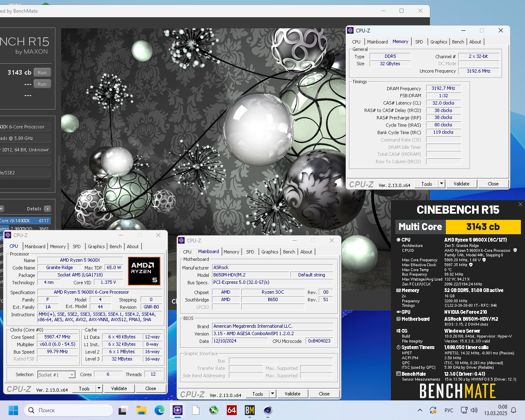Open Bench tab in the CPU-Z CPU window

pyautogui.click(x=115, y=247)
